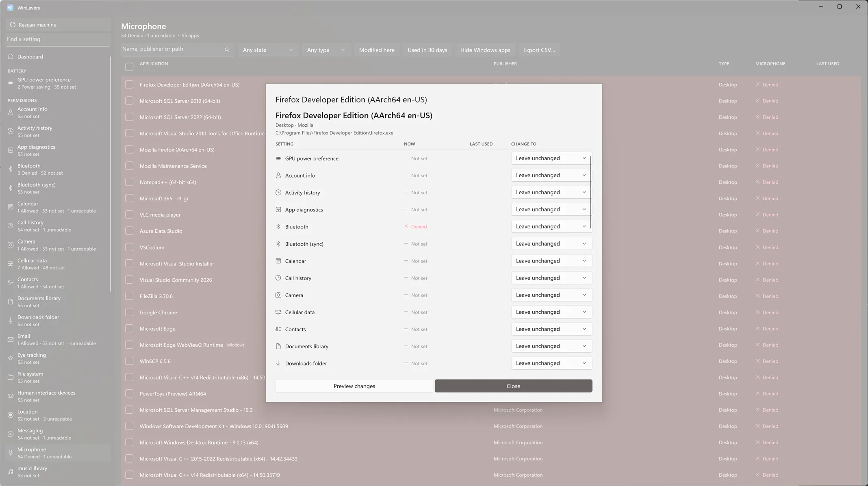Click the Contacts icon in dialog
This screenshot has height=486, width=868.
pos(278,329)
